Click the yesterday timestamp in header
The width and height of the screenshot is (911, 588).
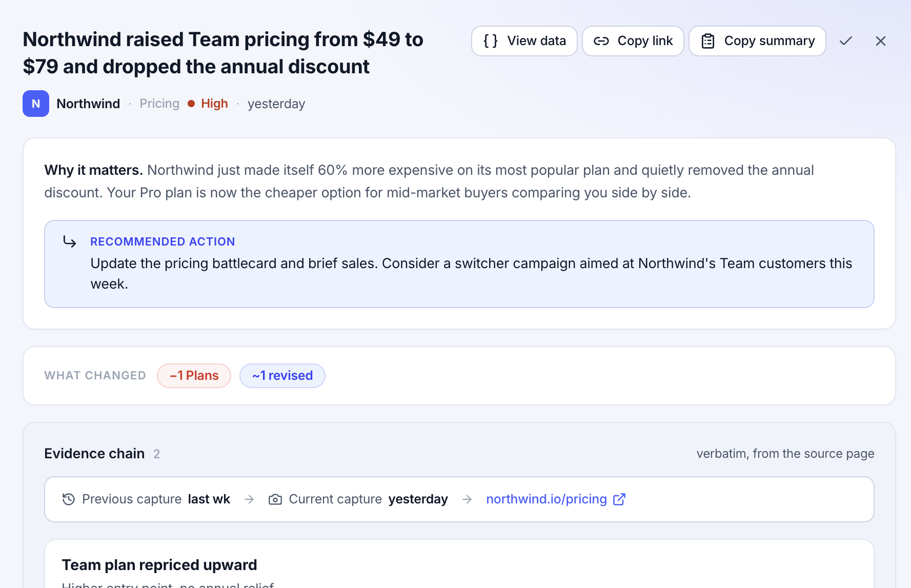pos(276,104)
